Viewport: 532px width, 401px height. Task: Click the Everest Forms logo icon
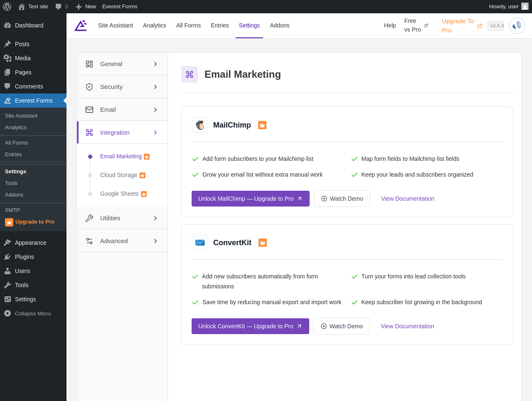81,26
